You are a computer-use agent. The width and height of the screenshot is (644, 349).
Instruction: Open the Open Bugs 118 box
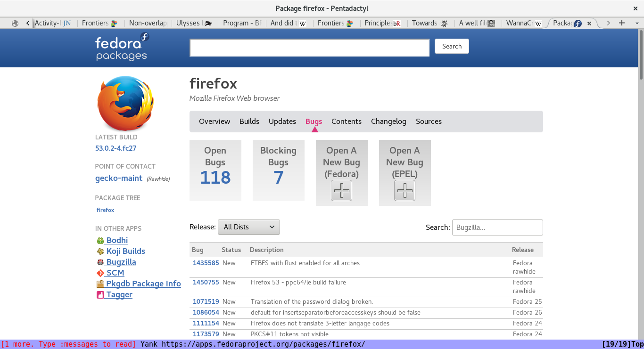215,170
